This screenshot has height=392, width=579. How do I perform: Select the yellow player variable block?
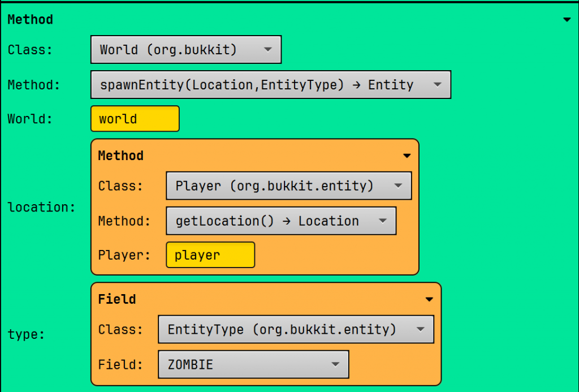[x=210, y=255]
